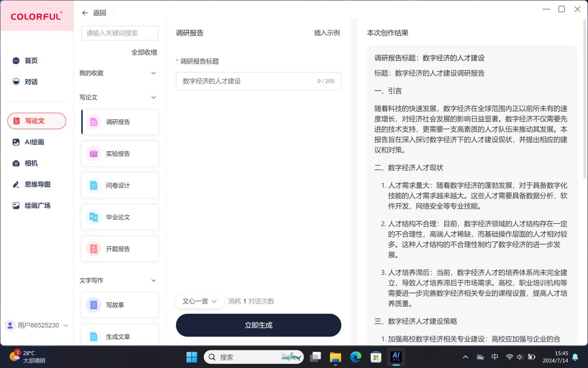Select the 对话 chat section

click(x=31, y=81)
